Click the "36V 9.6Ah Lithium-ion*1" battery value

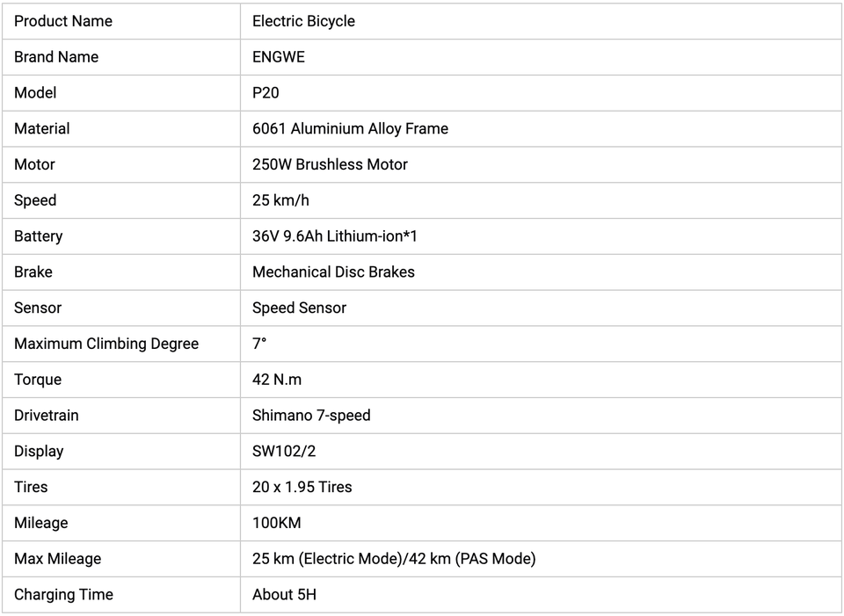coord(335,236)
